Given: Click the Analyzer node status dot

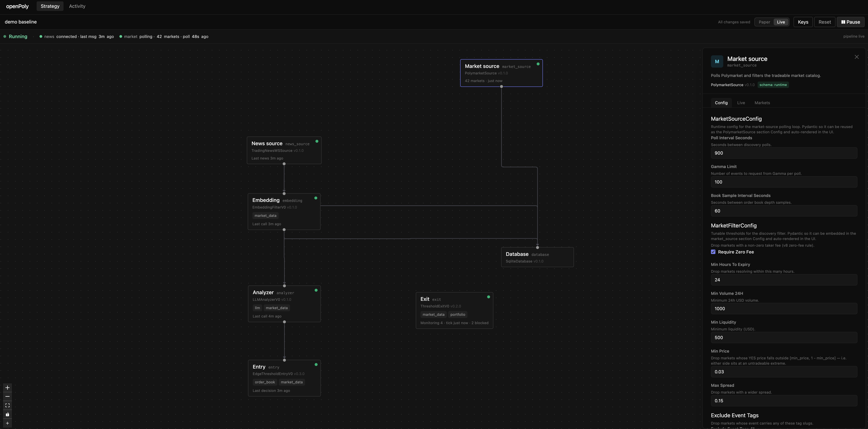Looking at the screenshot, I should pos(316,290).
